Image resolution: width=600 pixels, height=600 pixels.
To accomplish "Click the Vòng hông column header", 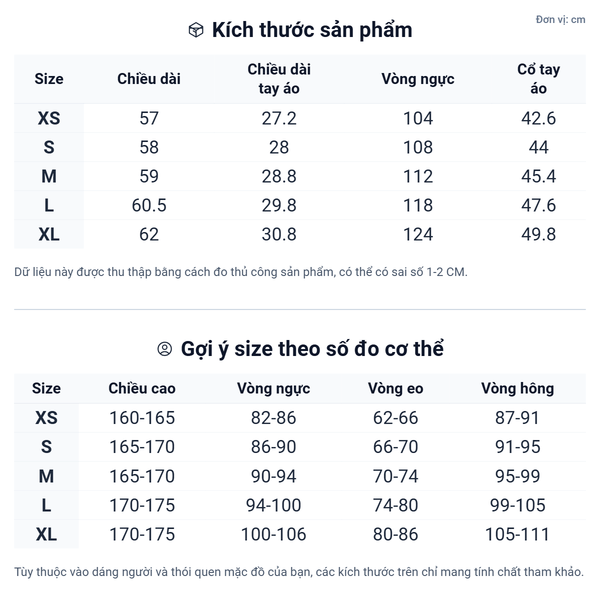I will point(517,388).
